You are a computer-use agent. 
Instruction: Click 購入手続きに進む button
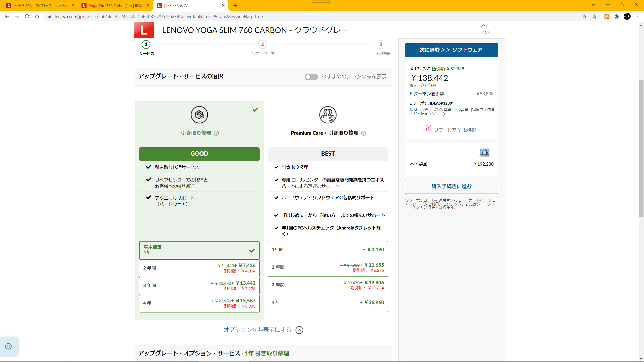coord(451,187)
